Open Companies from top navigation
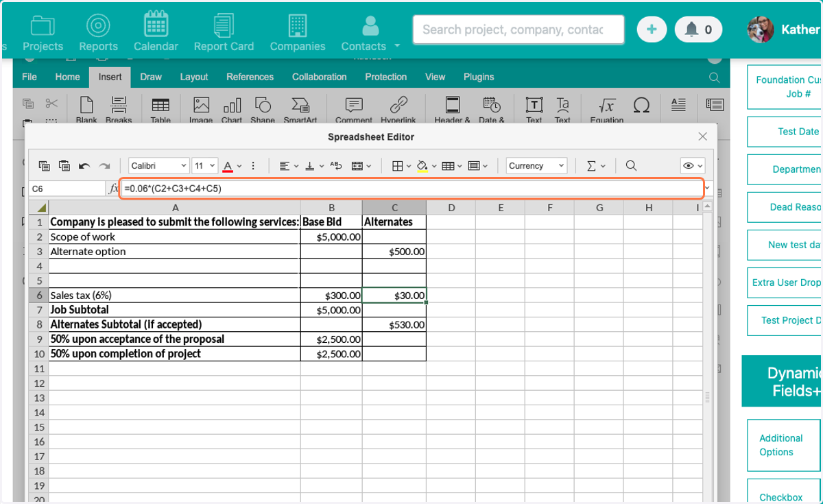This screenshot has height=504, width=823. pyautogui.click(x=298, y=32)
